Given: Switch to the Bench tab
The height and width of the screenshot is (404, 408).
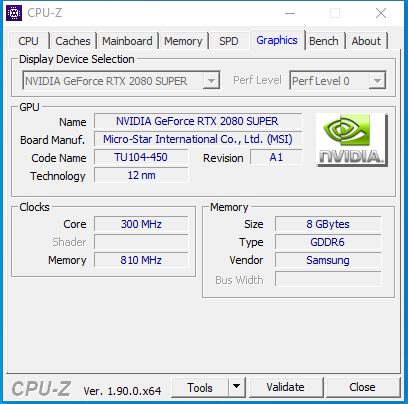Looking at the screenshot, I should tap(324, 41).
